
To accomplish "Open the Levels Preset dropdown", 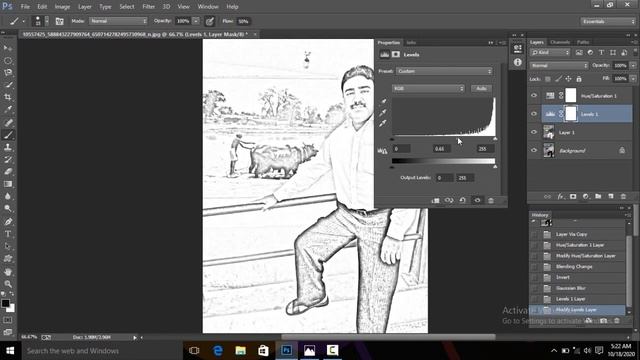I will pos(444,71).
